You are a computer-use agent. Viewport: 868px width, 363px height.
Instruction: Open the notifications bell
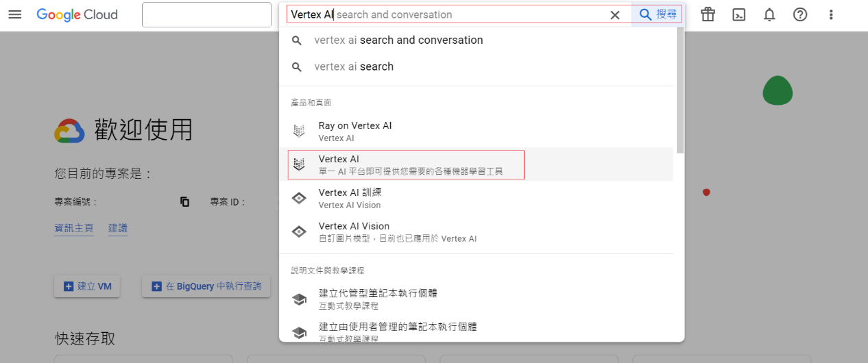click(x=769, y=14)
